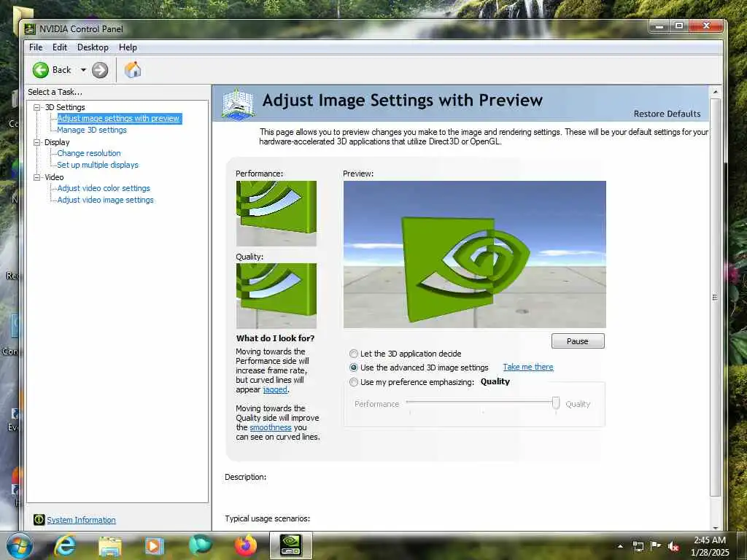Click the NVIDIA Control Panel taskbar button

pyautogui.click(x=290, y=545)
